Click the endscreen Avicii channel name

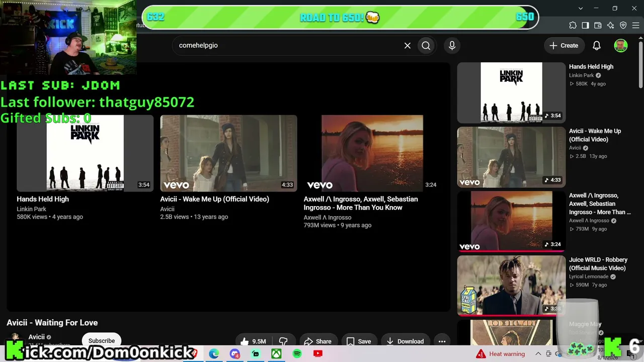[x=168, y=209]
